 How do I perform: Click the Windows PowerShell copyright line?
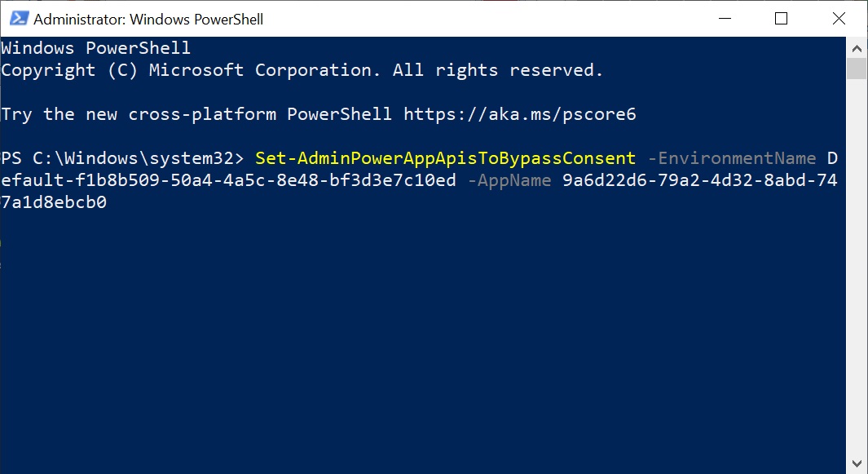pos(302,69)
